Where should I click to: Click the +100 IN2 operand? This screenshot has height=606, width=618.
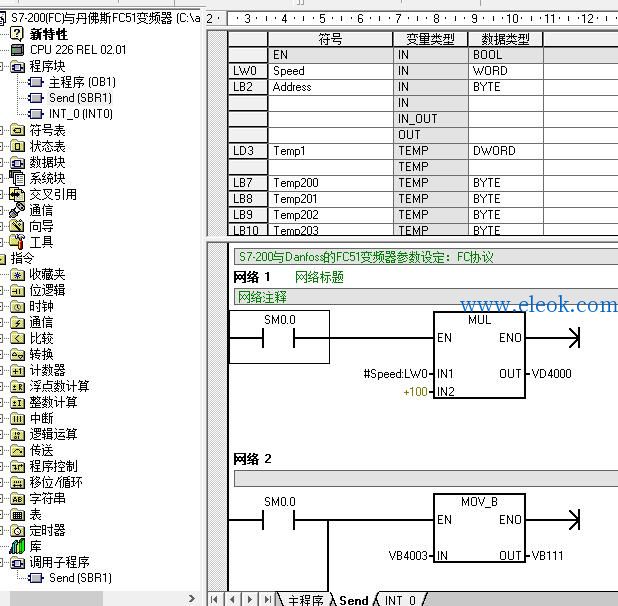(x=415, y=392)
